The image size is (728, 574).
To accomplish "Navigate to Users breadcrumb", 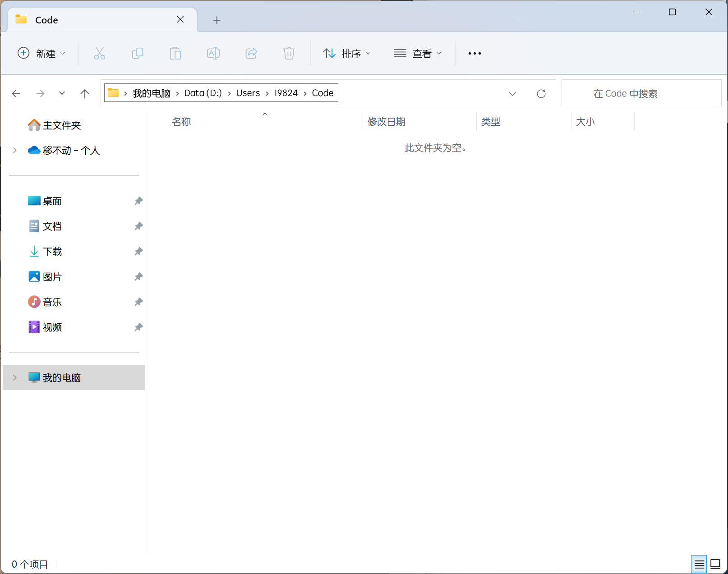I will point(248,93).
